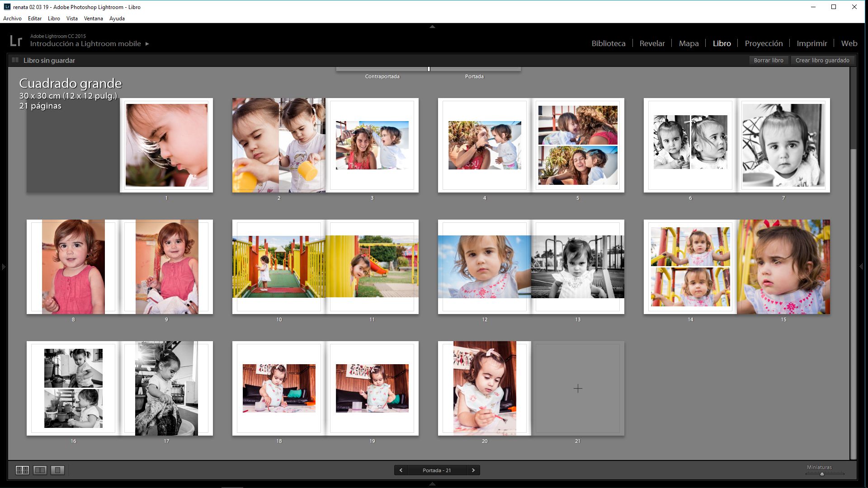
Task: Switch to single page view
Action: 57,470
